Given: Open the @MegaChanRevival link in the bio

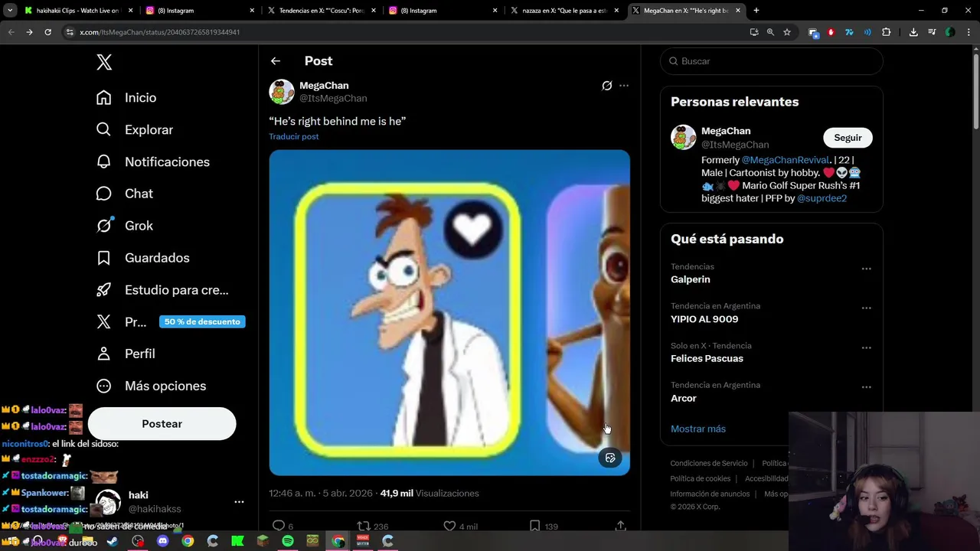Looking at the screenshot, I should [x=786, y=160].
